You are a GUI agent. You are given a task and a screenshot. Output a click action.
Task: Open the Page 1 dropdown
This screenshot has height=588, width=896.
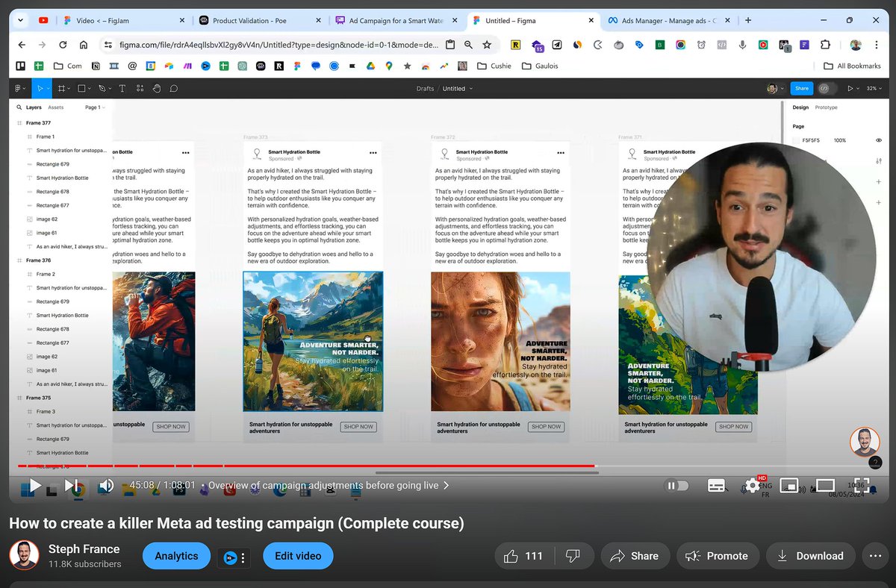pos(95,107)
